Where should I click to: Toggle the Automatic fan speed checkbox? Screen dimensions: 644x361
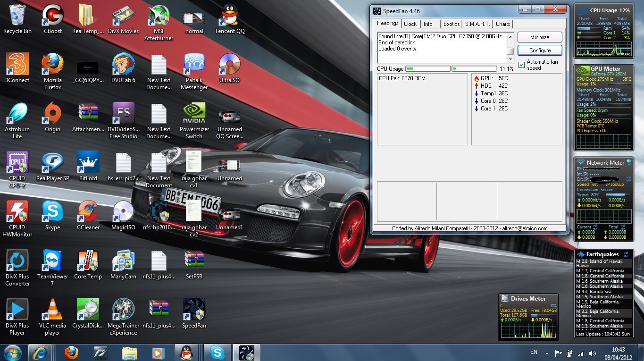point(521,65)
